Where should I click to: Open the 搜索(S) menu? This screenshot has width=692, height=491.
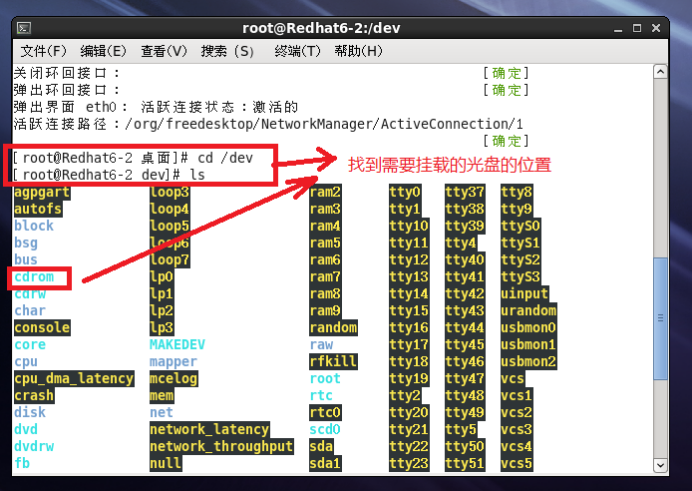(x=227, y=51)
